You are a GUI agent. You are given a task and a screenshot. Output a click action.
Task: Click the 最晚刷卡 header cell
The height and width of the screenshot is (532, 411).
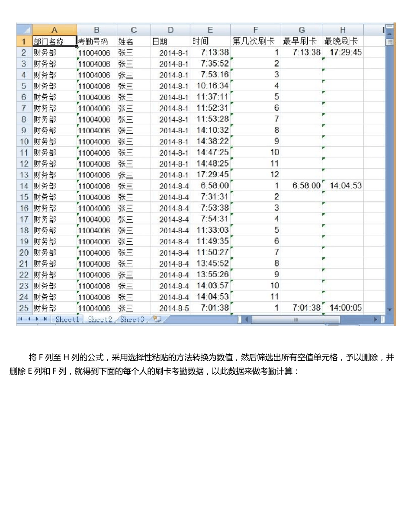[x=343, y=42]
